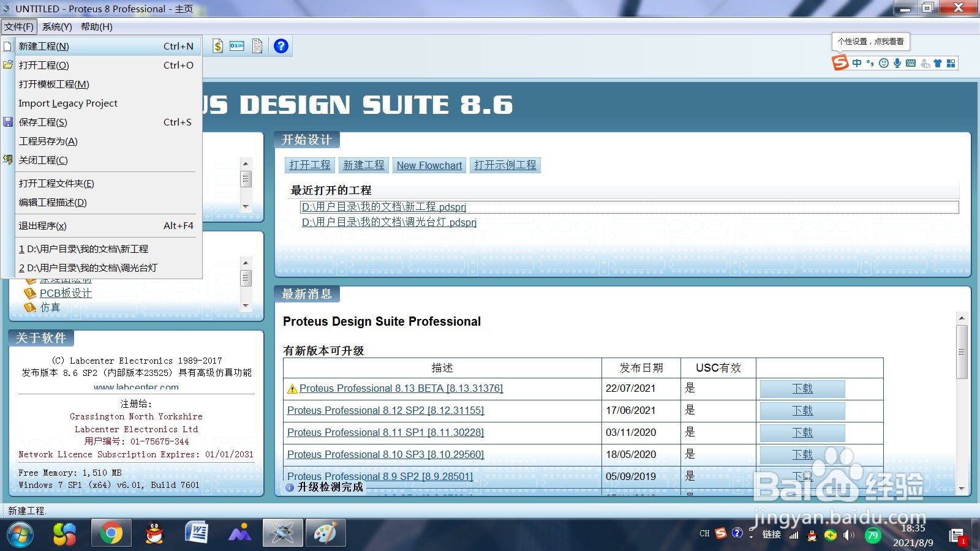980x551 pixels.
Task: Choose 保存工程(S) menu entry
Action: point(108,122)
